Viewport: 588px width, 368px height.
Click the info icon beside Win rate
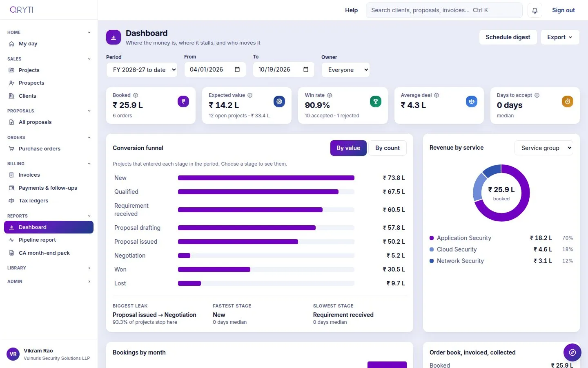tap(330, 95)
